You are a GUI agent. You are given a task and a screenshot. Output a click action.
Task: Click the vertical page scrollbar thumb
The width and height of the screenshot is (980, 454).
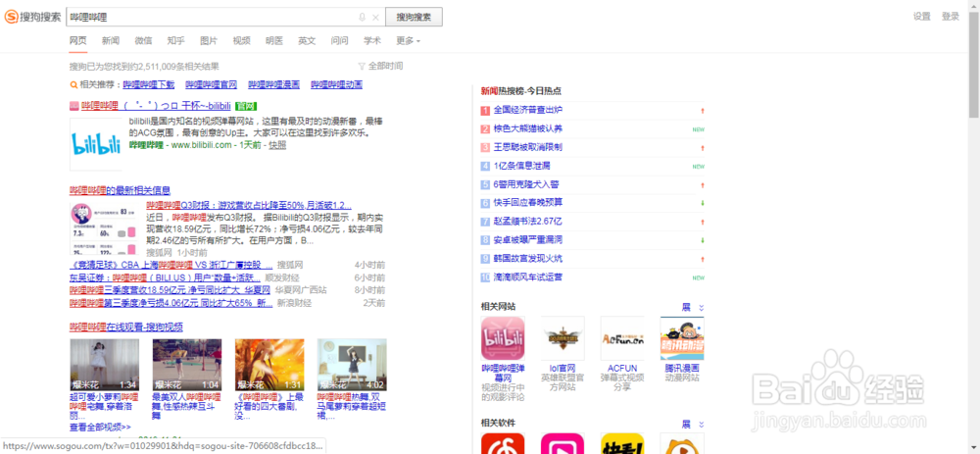pos(974,65)
